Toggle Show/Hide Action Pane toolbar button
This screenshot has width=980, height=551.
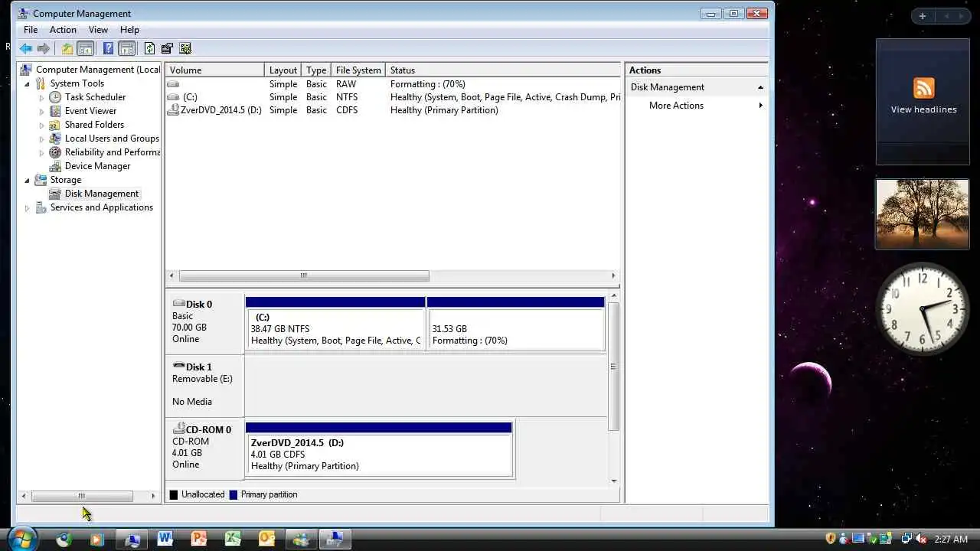(127, 48)
